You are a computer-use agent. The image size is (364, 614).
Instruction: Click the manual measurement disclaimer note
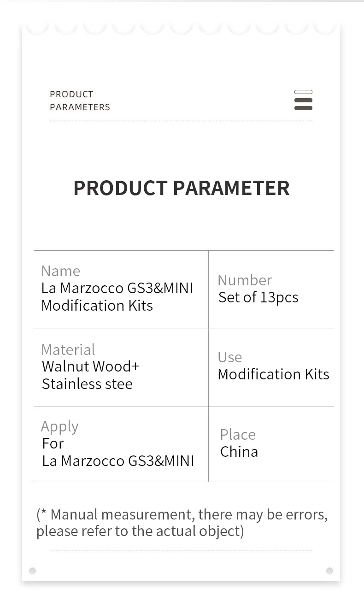click(182, 522)
